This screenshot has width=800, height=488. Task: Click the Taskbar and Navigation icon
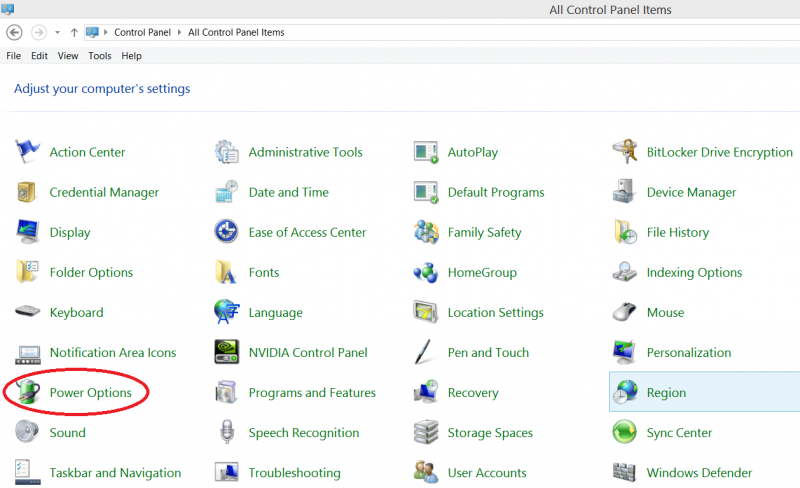28,472
